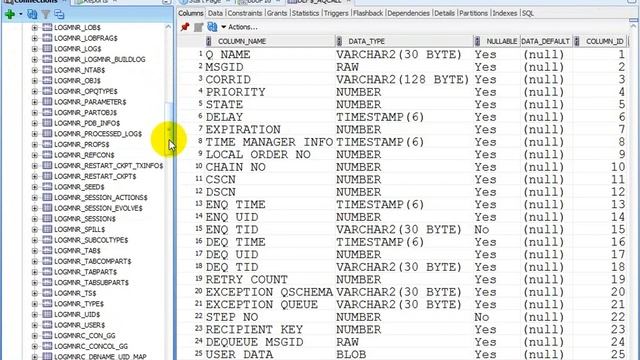640x360 pixels.
Task: Expand the LOGMNR_RESTART_CKPT$ tree node
Action: (35, 176)
